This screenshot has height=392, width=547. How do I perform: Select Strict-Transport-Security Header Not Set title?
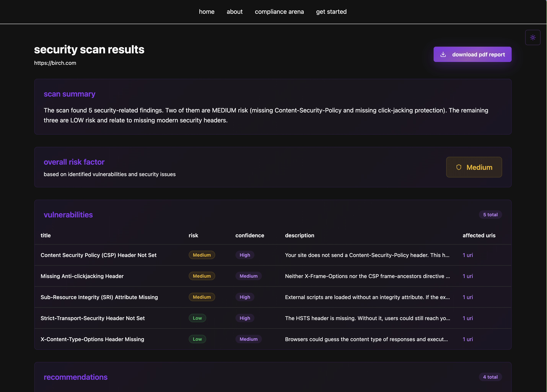[x=93, y=318]
